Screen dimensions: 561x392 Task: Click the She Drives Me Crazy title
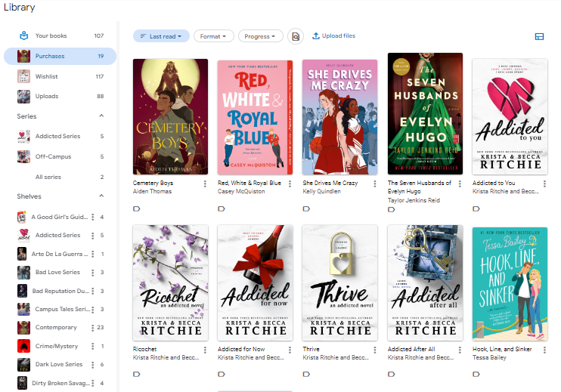pyautogui.click(x=330, y=183)
